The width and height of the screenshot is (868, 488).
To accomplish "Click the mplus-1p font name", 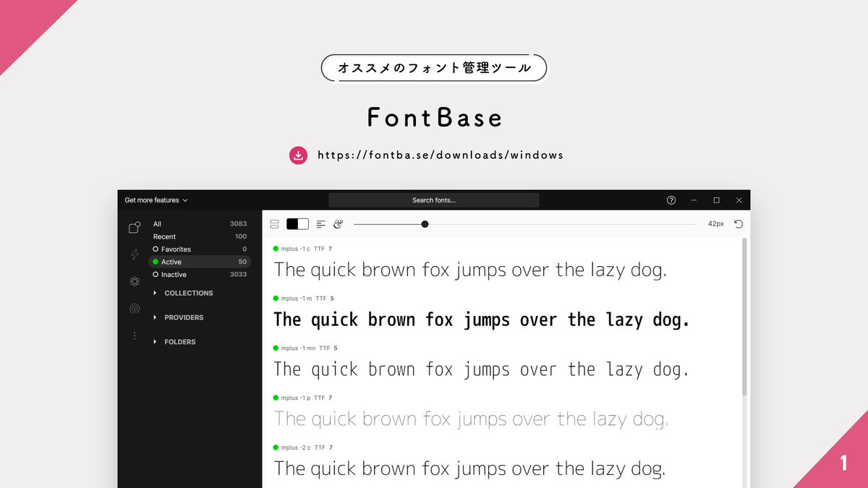I will (296, 398).
